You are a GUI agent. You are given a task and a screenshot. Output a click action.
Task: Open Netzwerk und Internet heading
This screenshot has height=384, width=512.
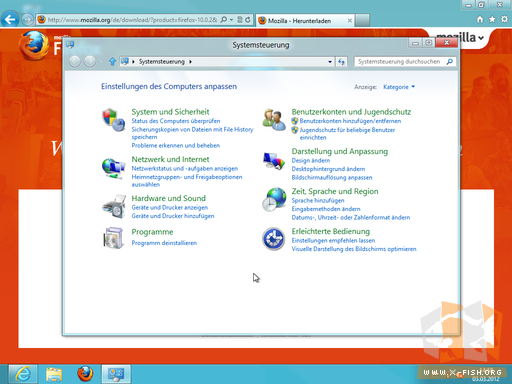pos(170,159)
